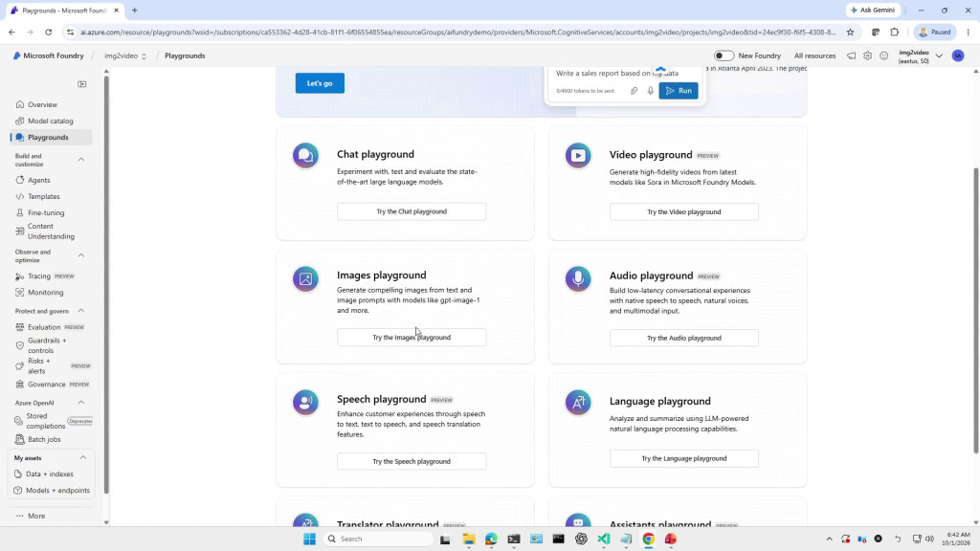Click the smiley feedback icon
Viewport: 980px width, 551px height.
point(883,55)
